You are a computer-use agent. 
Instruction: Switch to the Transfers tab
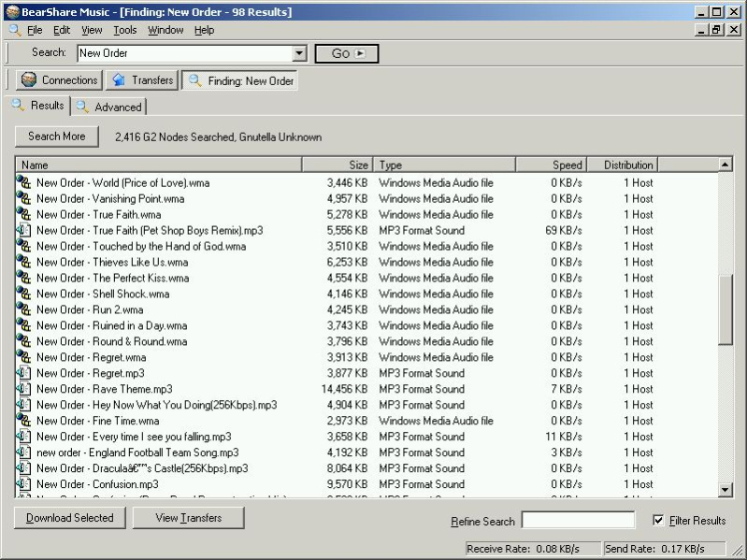[142, 80]
